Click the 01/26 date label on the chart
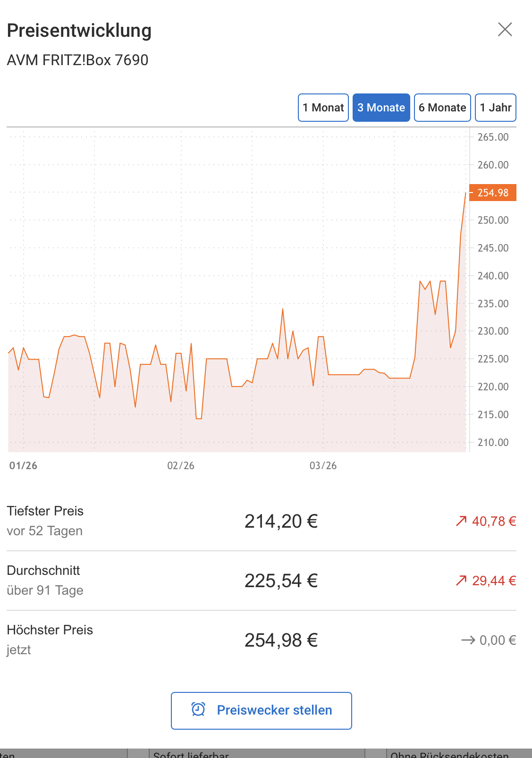Image resolution: width=532 pixels, height=758 pixels. (x=23, y=466)
